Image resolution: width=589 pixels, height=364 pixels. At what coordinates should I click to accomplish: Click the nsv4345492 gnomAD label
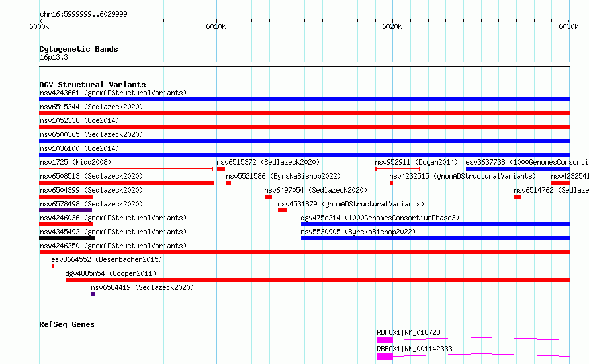113,232
